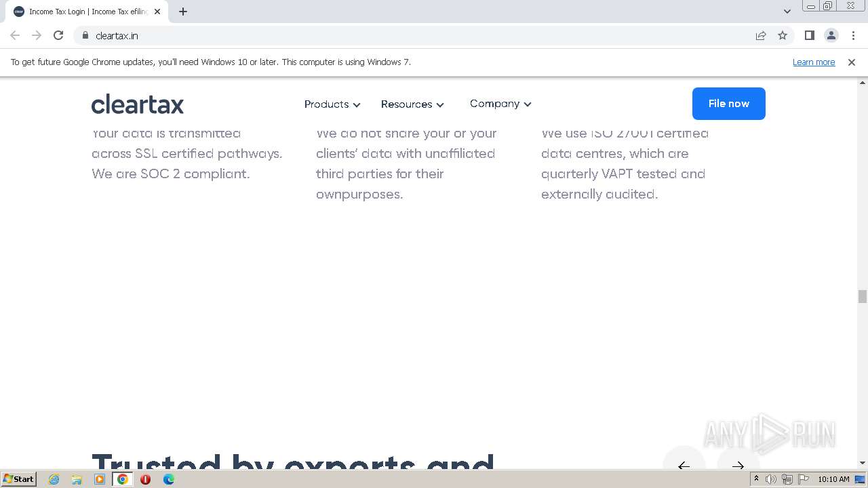Click the 'Trusted by experts and' heading

tap(293, 462)
